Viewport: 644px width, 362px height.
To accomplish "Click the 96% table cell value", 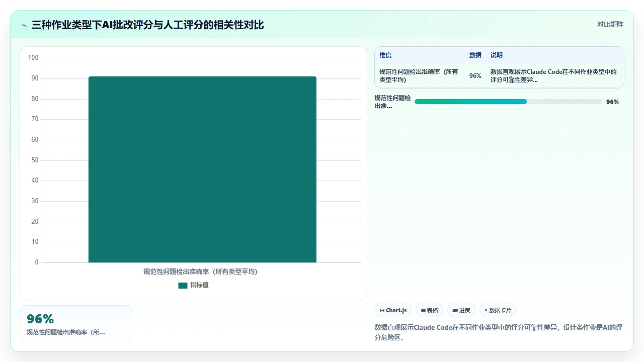I will (475, 76).
